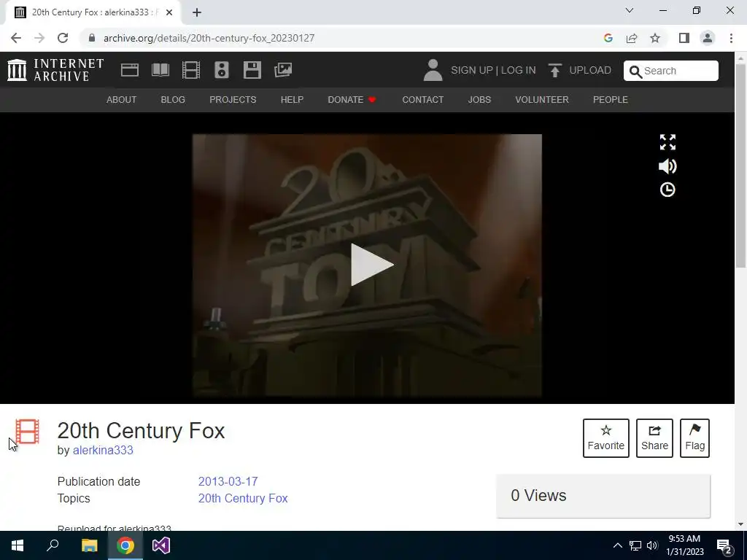Click the page vertical scrollbar thumb
The width and height of the screenshot is (747, 560).
pos(740,164)
